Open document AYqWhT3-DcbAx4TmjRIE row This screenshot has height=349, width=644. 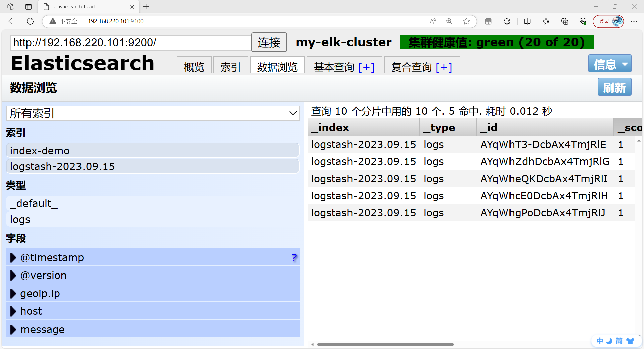pos(471,144)
